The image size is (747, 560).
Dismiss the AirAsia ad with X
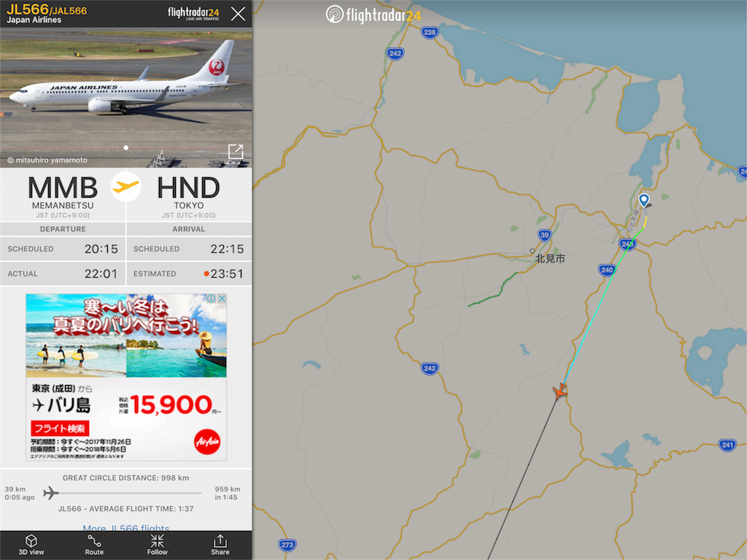coord(222,298)
